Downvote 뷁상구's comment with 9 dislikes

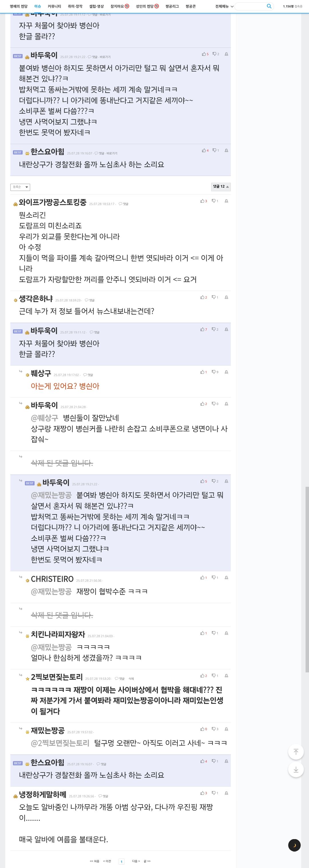click(215, 372)
